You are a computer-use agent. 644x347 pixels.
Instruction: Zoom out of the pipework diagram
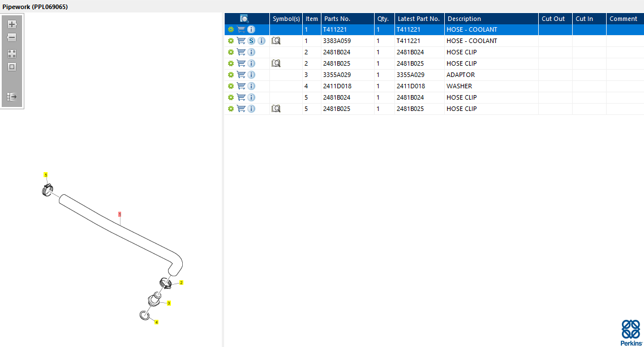coord(12,37)
